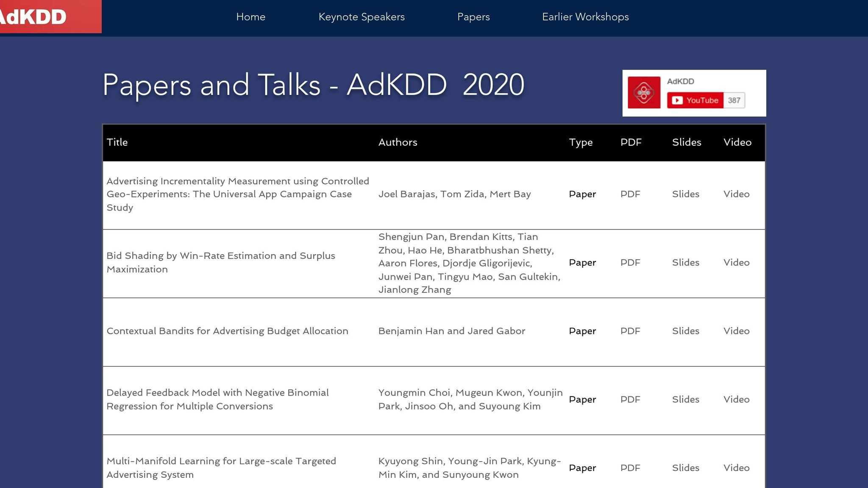The image size is (868, 488).
Task: Click the Title column header
Action: (x=117, y=142)
